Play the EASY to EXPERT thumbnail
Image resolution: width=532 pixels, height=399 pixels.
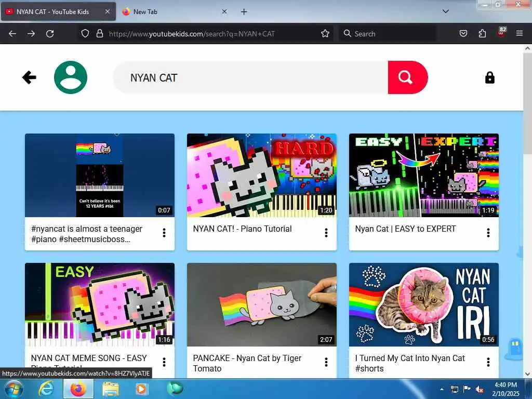click(424, 175)
